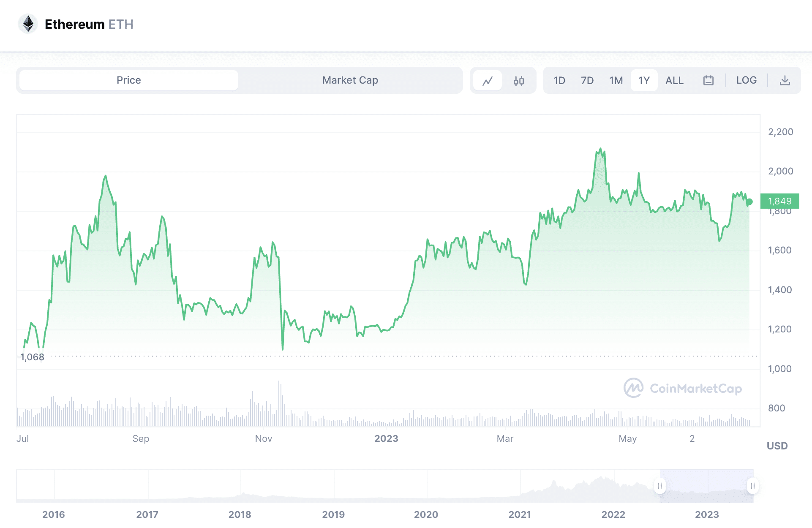The width and height of the screenshot is (812, 528).
Task: Click 2022 on the navigator timeline
Action: click(613, 514)
